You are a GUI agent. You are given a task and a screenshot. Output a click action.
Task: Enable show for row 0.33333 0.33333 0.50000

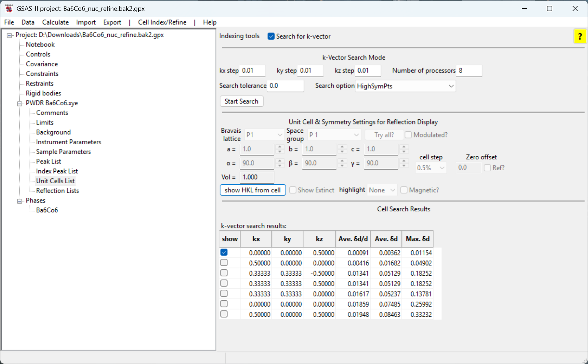(224, 283)
